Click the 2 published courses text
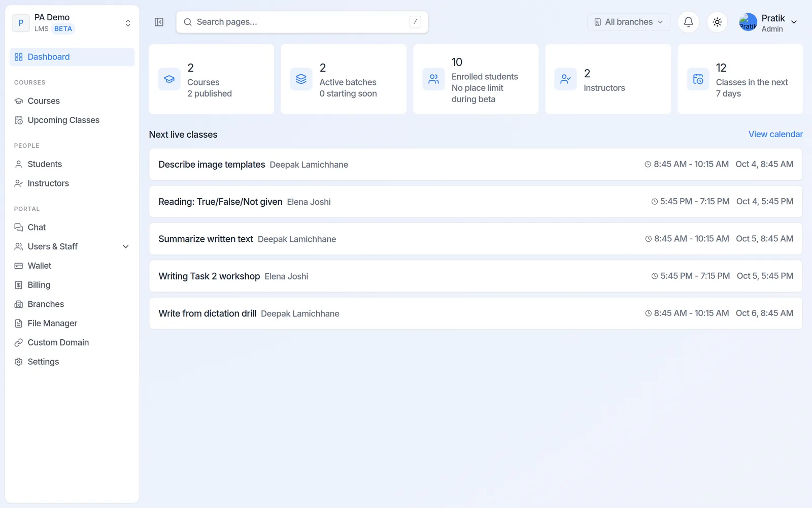This screenshot has width=812, height=508. [210, 93]
